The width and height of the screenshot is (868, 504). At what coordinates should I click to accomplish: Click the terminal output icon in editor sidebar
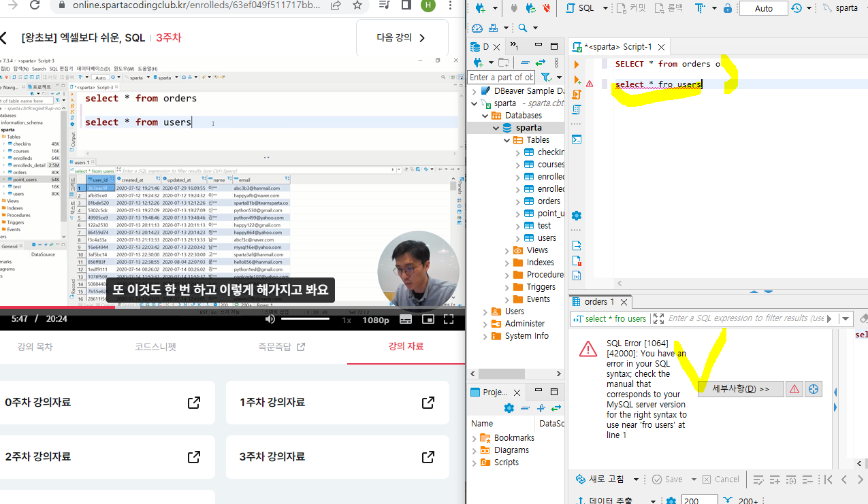click(577, 139)
